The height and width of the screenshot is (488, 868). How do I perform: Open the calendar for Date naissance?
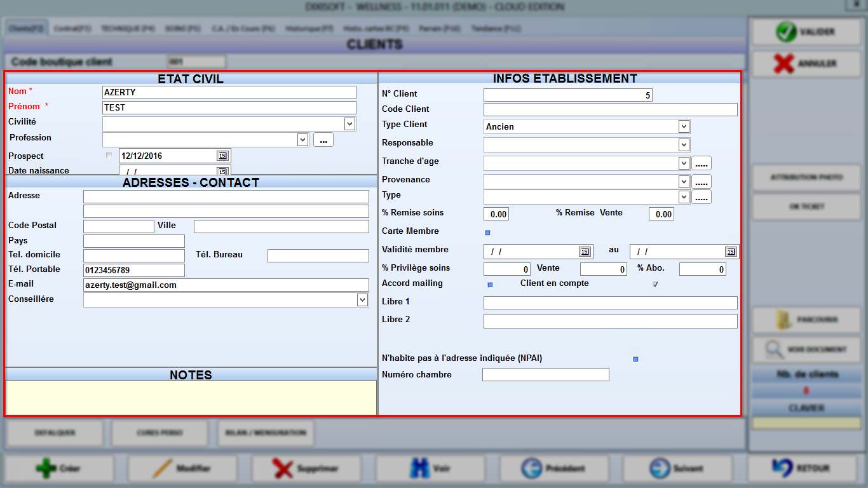(x=222, y=171)
